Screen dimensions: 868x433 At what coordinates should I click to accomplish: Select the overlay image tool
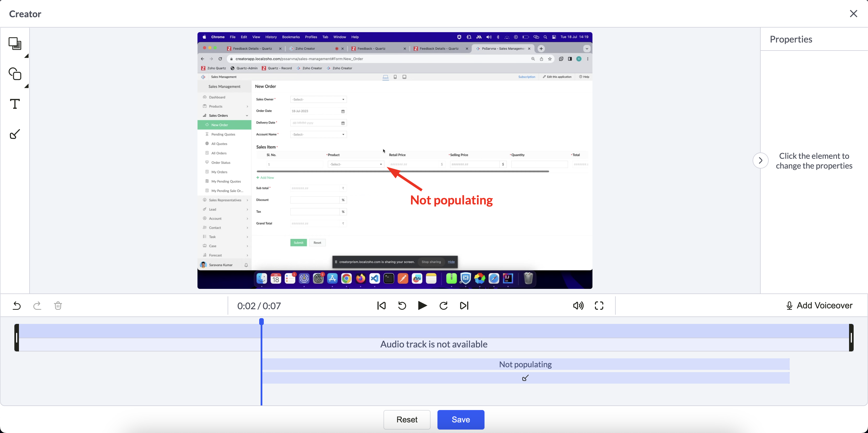tap(15, 43)
